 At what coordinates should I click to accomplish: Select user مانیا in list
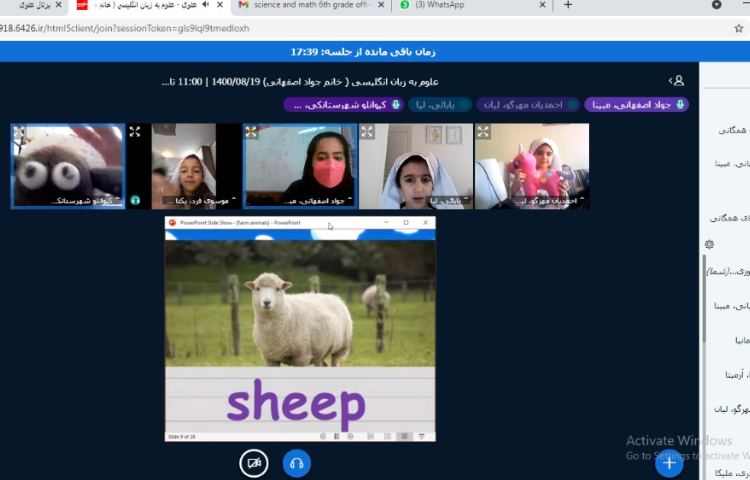pos(742,340)
